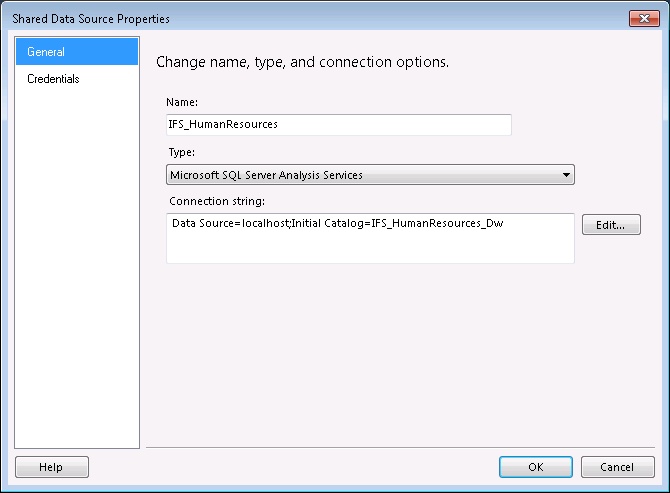Click the "Type:" field label
Viewport: 670px width, 493px height.
pyautogui.click(x=182, y=152)
